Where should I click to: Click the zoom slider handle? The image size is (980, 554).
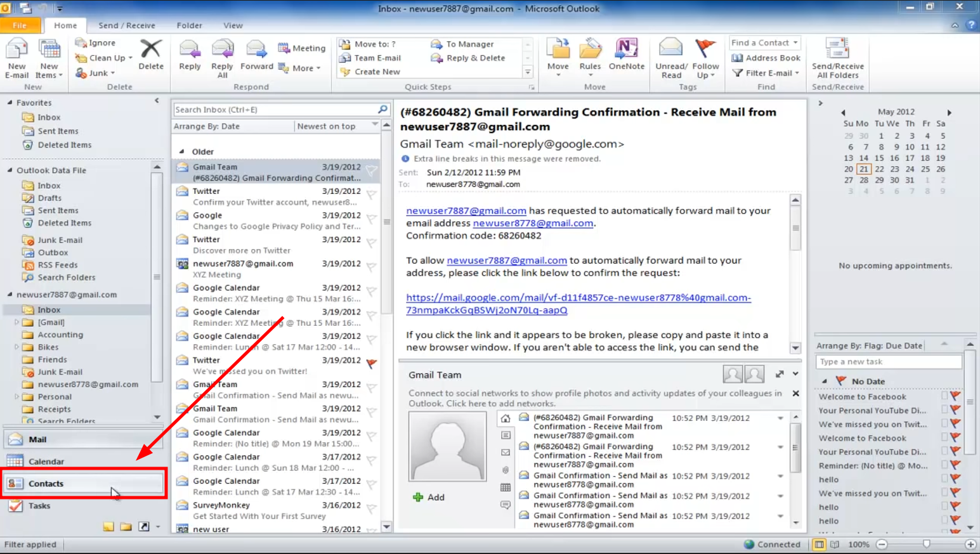(927, 544)
